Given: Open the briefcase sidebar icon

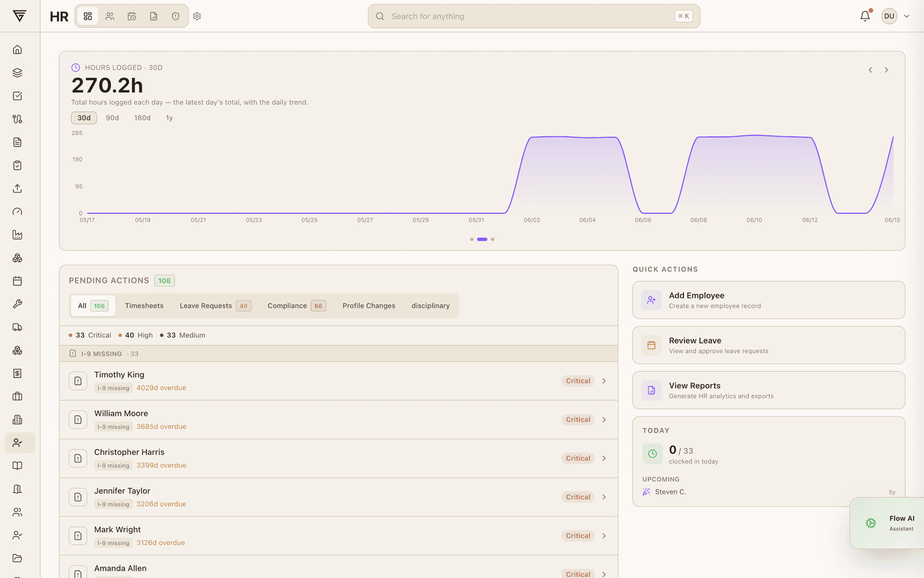Looking at the screenshot, I should [x=17, y=396].
